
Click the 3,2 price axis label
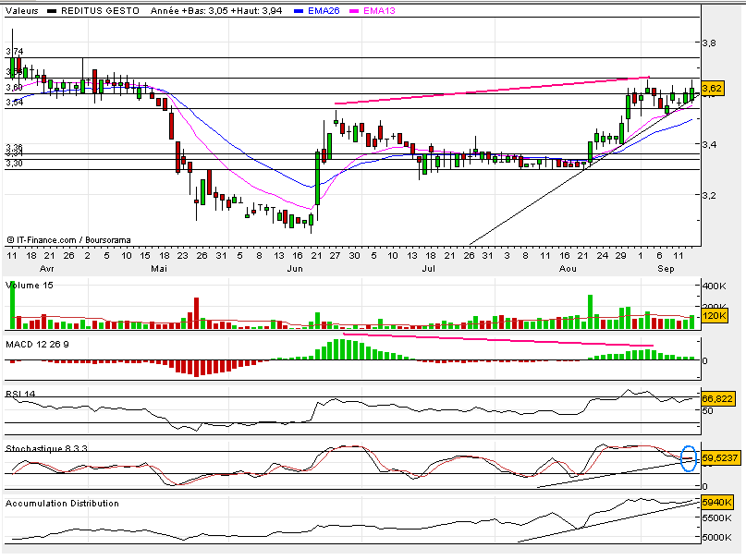(709, 195)
